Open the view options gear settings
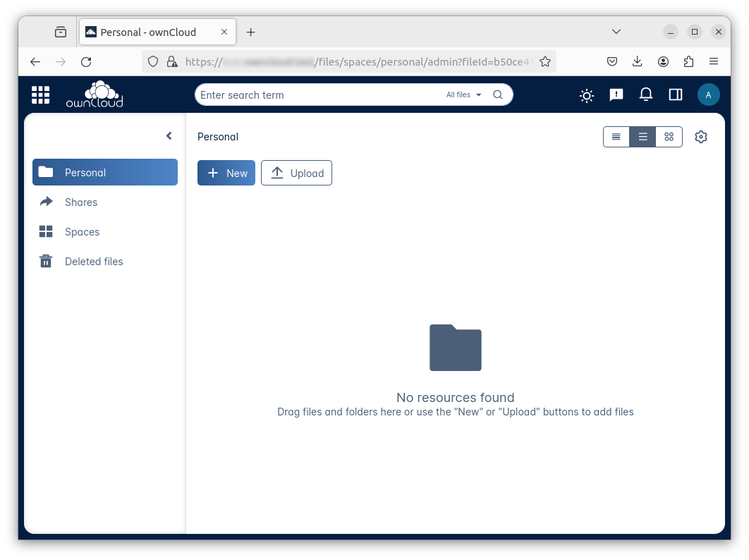 point(700,137)
